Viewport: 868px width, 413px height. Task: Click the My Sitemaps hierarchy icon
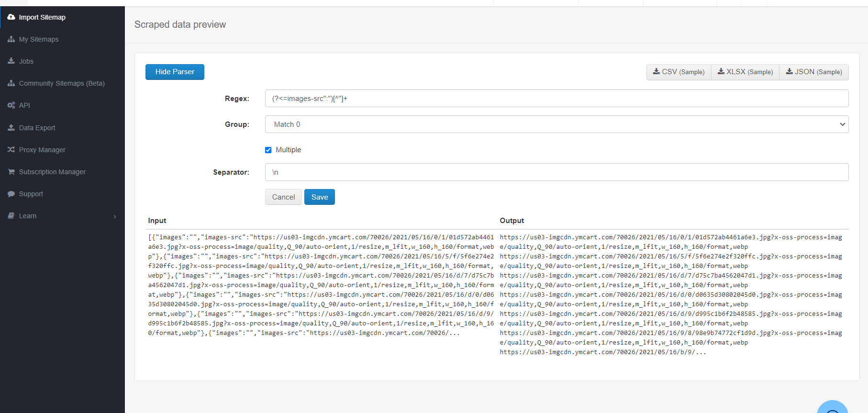(x=11, y=39)
